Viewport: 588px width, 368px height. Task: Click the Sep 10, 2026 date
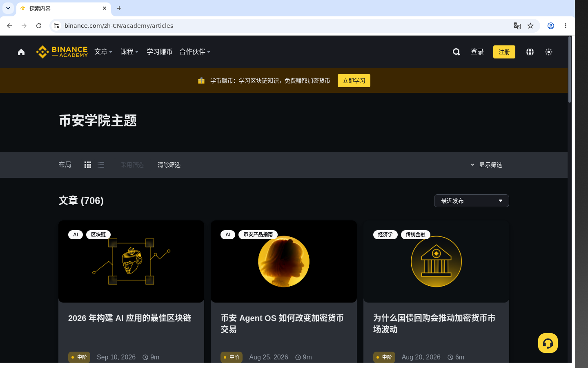click(116, 357)
